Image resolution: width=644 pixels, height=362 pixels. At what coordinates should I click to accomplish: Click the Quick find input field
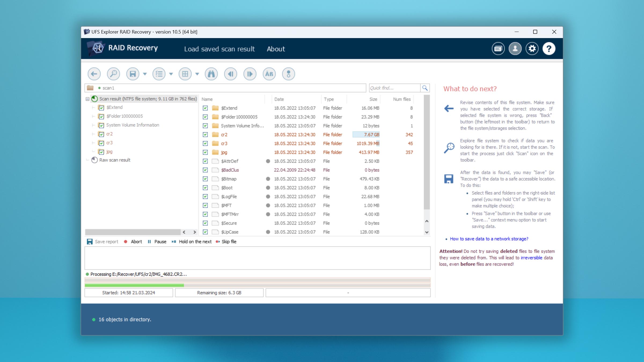click(x=394, y=88)
